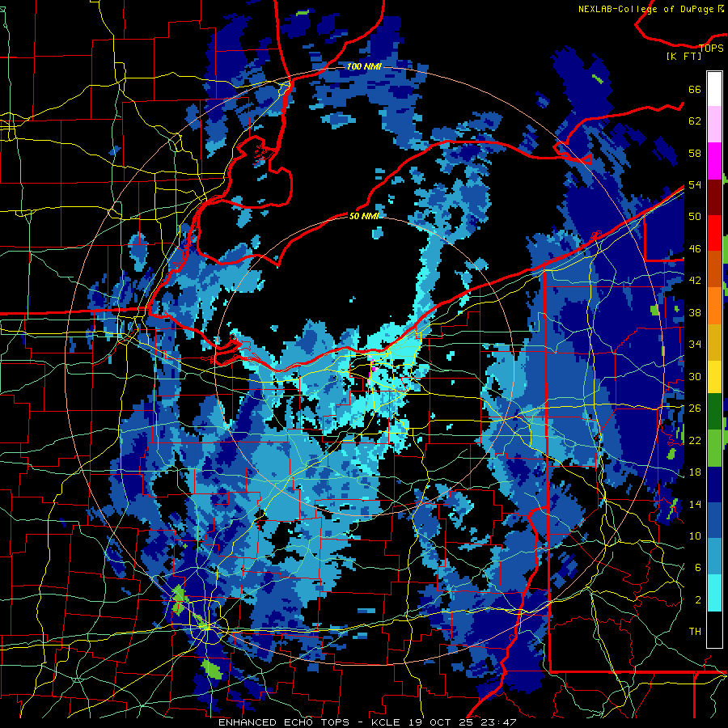Click the 18 value on the legend
The height and width of the screenshot is (728, 728).
(695, 472)
